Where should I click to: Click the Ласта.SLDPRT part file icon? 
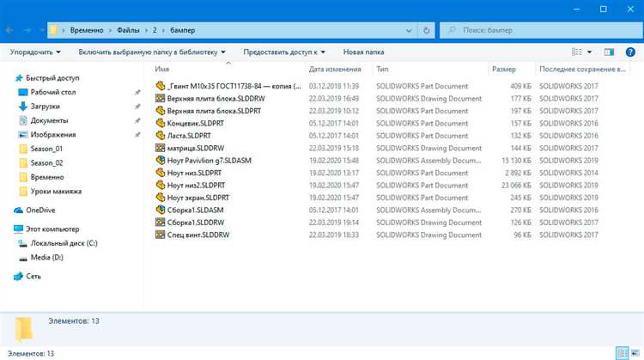[161, 135]
